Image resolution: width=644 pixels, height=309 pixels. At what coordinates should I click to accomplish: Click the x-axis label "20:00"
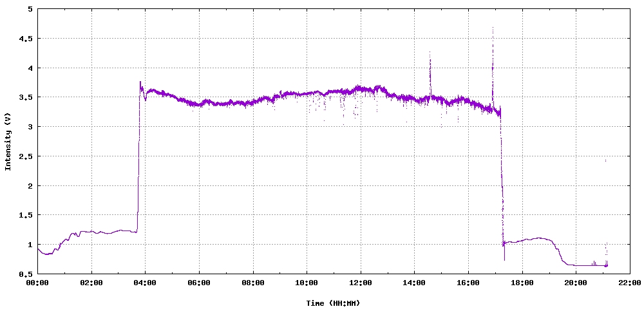tap(576, 283)
